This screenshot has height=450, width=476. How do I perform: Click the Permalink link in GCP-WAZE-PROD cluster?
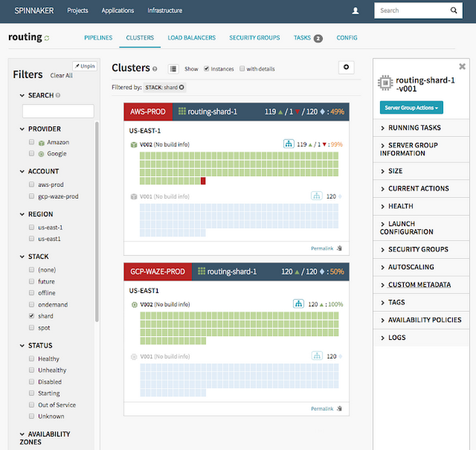point(322,409)
